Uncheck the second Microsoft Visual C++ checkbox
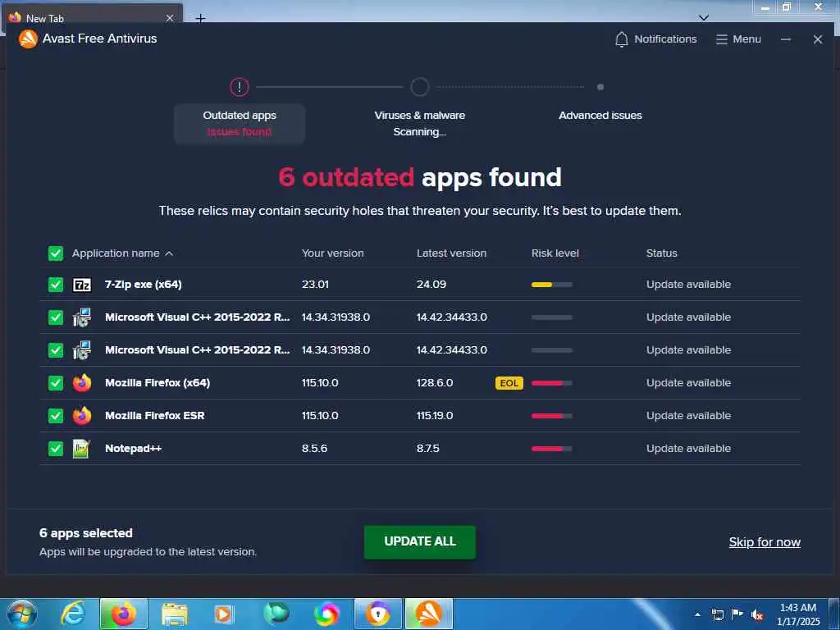 (56, 349)
